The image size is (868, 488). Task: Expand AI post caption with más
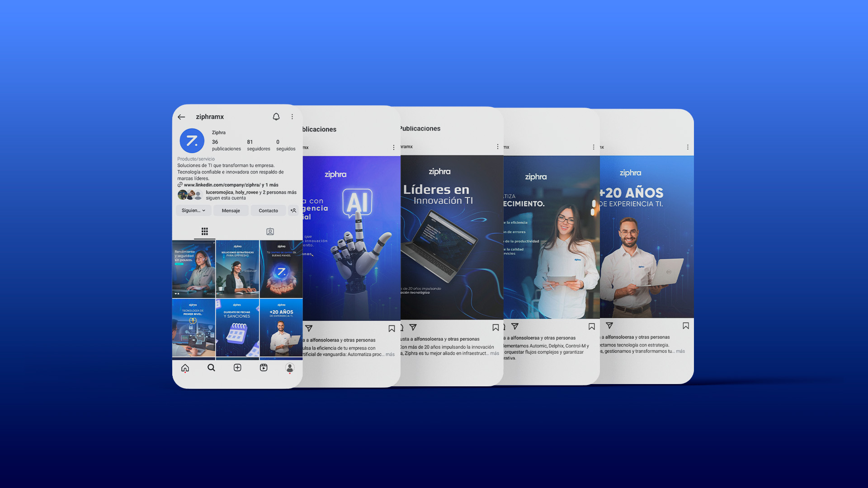[x=390, y=355]
